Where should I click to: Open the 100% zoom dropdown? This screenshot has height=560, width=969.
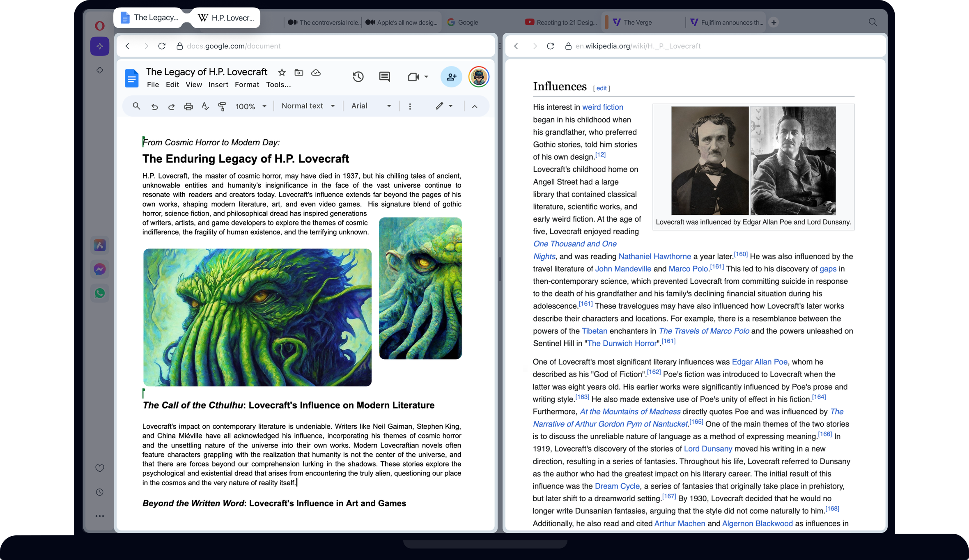tap(251, 106)
